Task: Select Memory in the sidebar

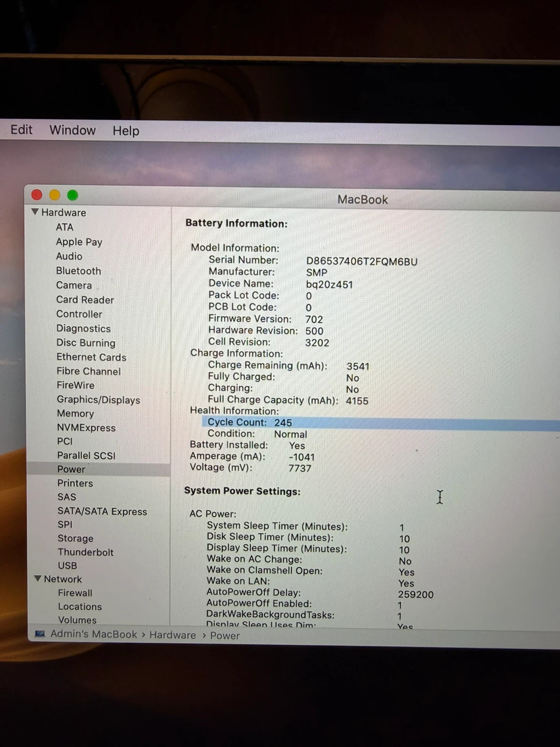Action: (x=76, y=413)
